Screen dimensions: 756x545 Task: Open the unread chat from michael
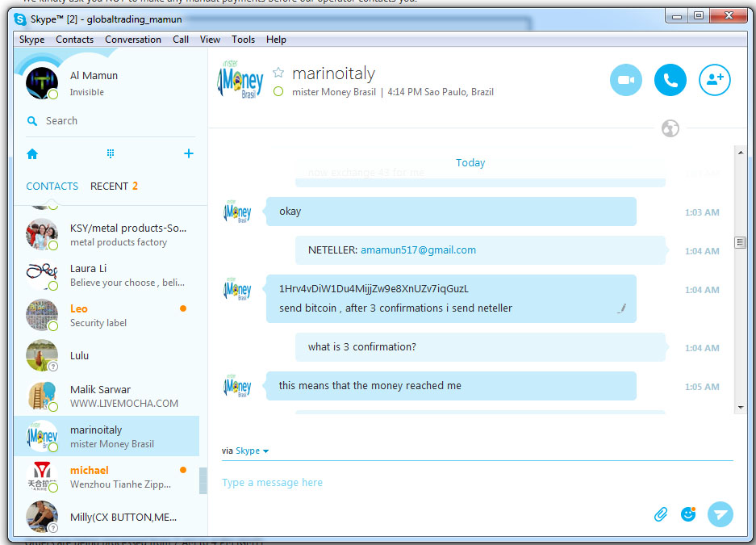coord(107,477)
